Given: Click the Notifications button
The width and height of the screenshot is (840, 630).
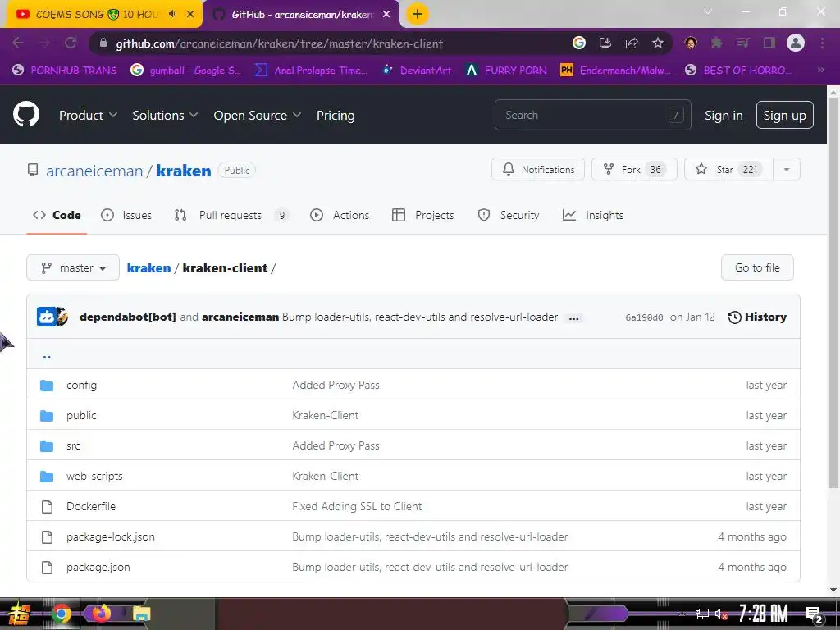Looking at the screenshot, I should pyautogui.click(x=538, y=169).
